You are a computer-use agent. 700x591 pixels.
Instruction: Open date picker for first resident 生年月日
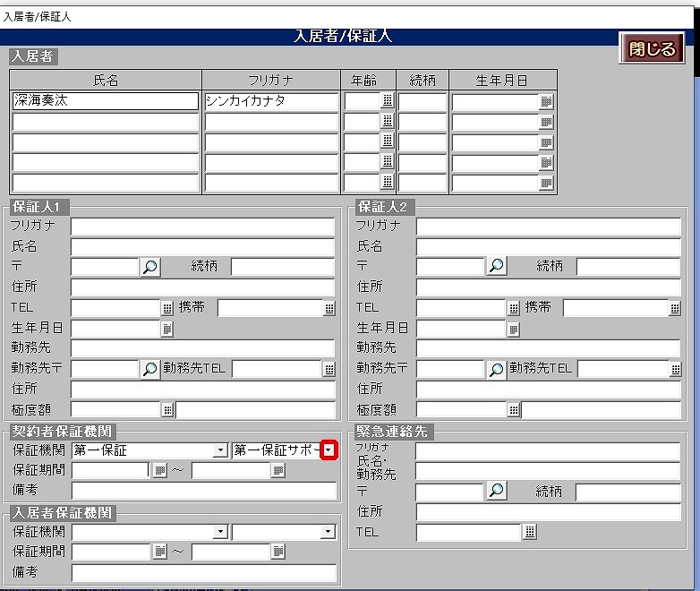click(x=546, y=101)
